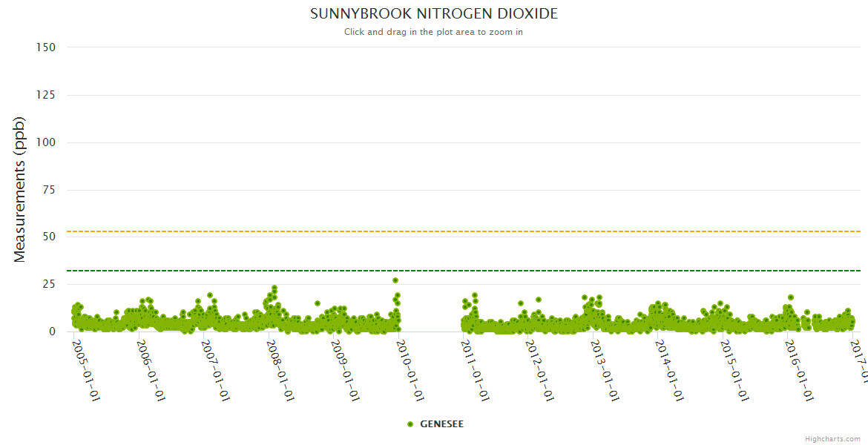Select the peak data point in early 2016
The height and width of the screenshot is (445, 868).
(791, 297)
